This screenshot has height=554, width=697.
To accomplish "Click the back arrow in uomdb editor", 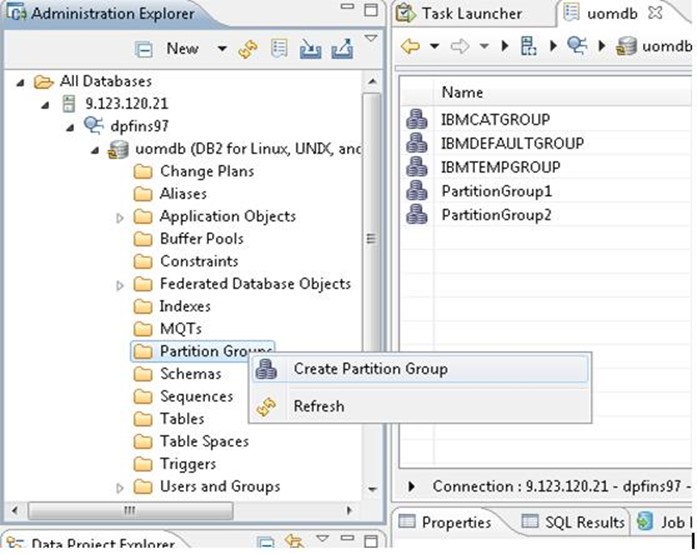I will click(409, 47).
